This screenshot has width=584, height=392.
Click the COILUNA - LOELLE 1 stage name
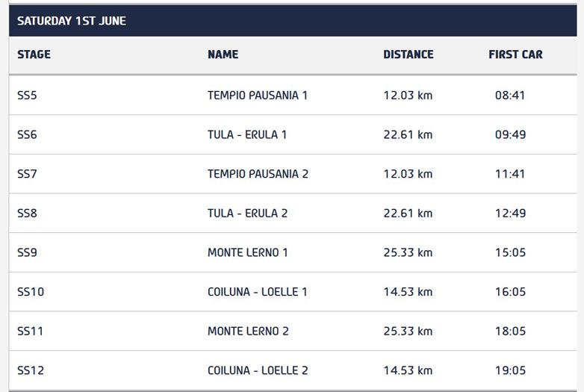(258, 292)
